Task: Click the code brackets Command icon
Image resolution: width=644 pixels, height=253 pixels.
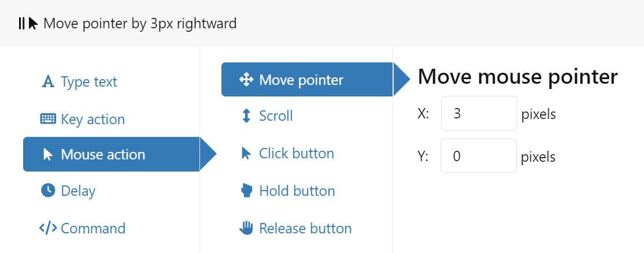Action: pos(48,228)
